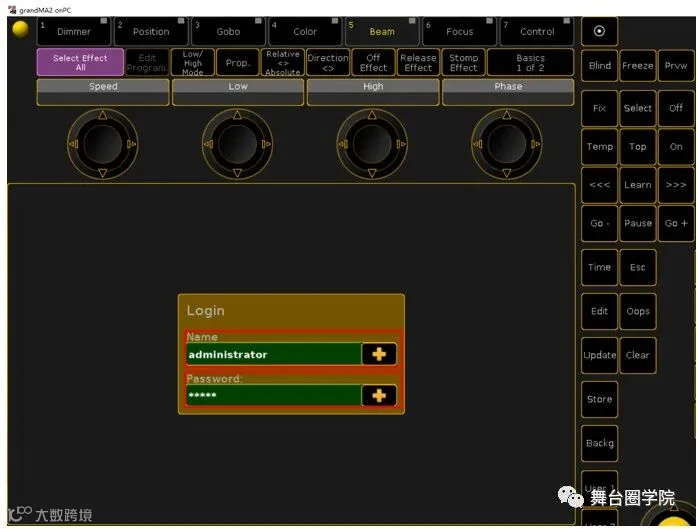Image resolution: width=698 pixels, height=529 pixels.
Task: Click the yellow ball icon at top-left
Action: click(20, 29)
